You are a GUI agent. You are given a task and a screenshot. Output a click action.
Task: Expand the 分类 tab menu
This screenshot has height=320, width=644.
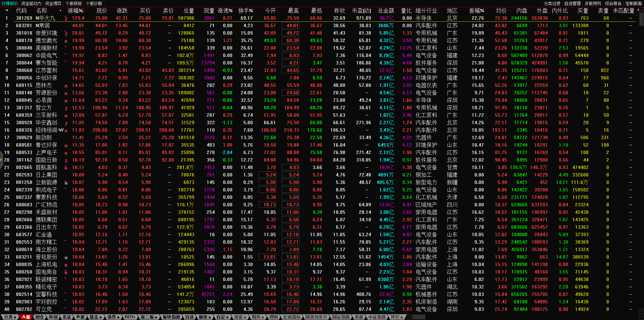pyautogui.click(x=9, y=317)
